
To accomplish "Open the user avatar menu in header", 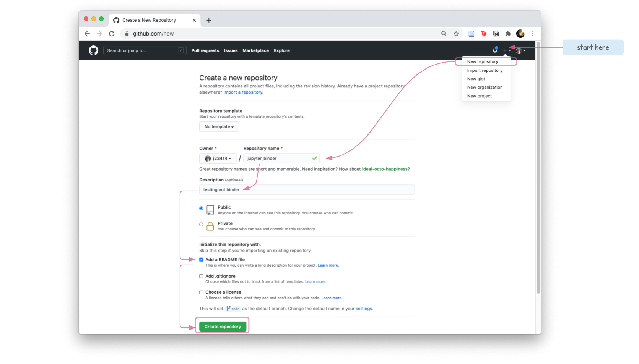I will coord(520,50).
